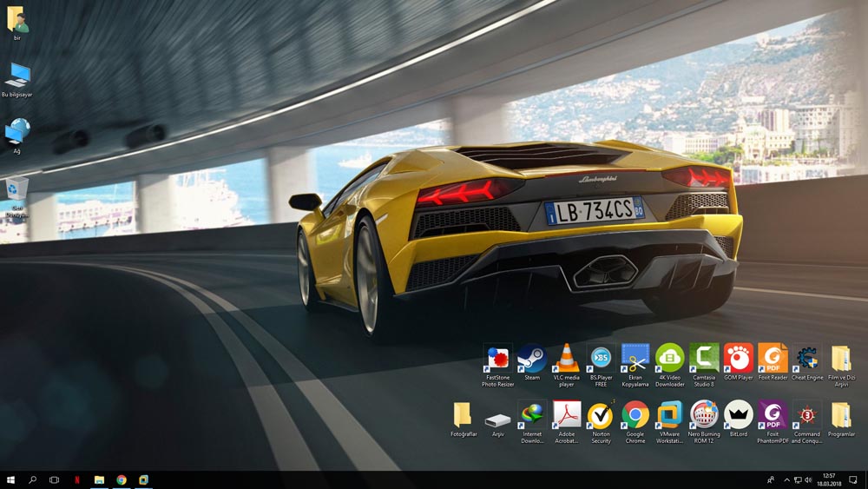The height and width of the screenshot is (489, 868).
Task: Click the Google Chrome desktop shortcut
Action: coord(635,416)
